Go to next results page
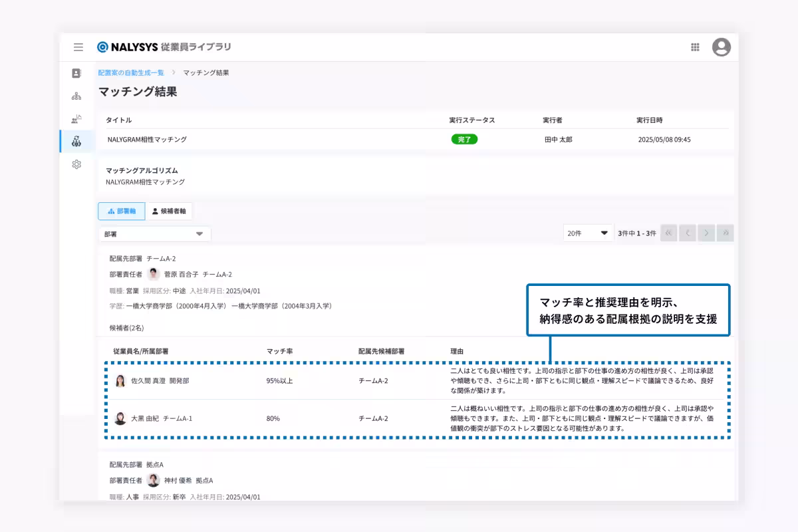The image size is (798, 532). (706, 233)
